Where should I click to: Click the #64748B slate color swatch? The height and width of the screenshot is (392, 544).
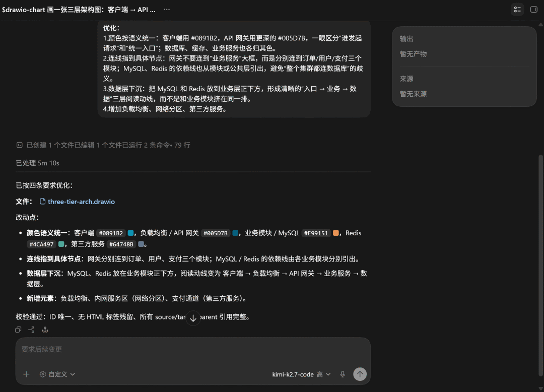pyautogui.click(x=141, y=244)
